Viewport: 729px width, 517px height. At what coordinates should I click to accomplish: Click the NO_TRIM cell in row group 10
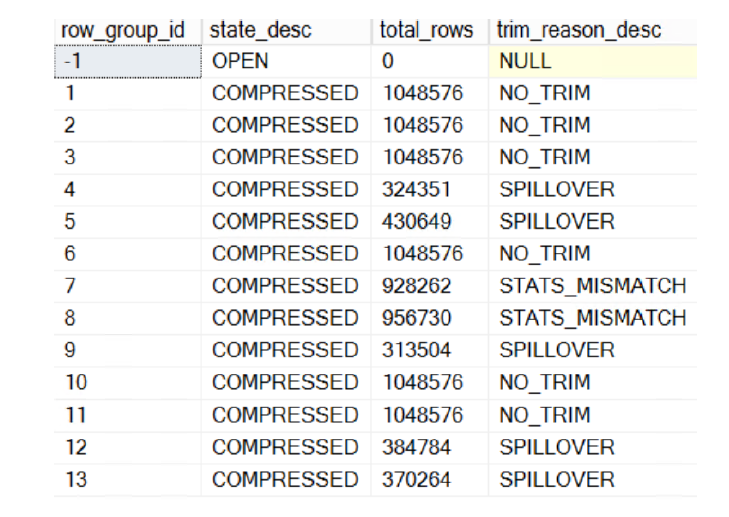point(593,383)
